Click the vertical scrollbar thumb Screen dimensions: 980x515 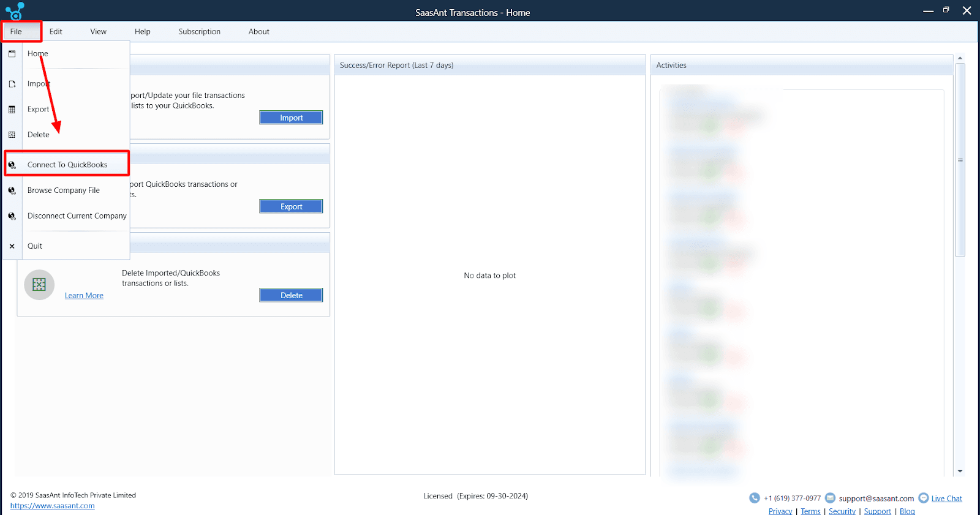(x=960, y=160)
